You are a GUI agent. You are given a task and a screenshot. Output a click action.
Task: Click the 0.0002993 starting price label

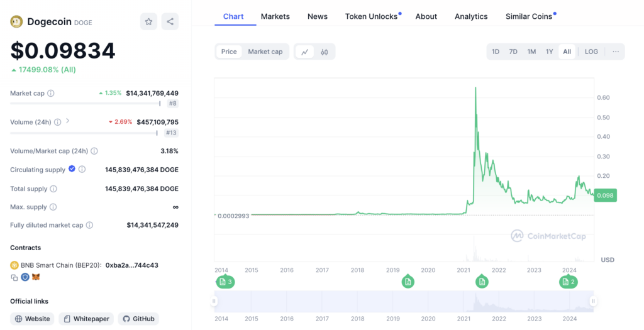(x=233, y=216)
